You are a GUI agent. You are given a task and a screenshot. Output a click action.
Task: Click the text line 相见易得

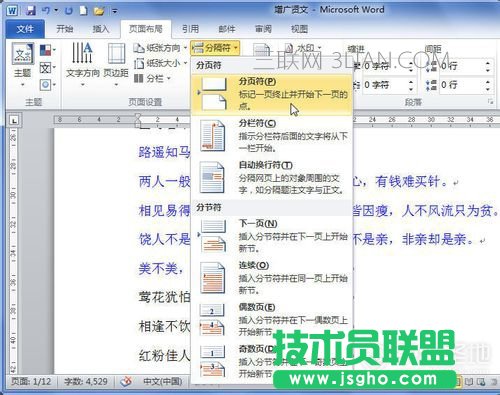tap(165, 211)
